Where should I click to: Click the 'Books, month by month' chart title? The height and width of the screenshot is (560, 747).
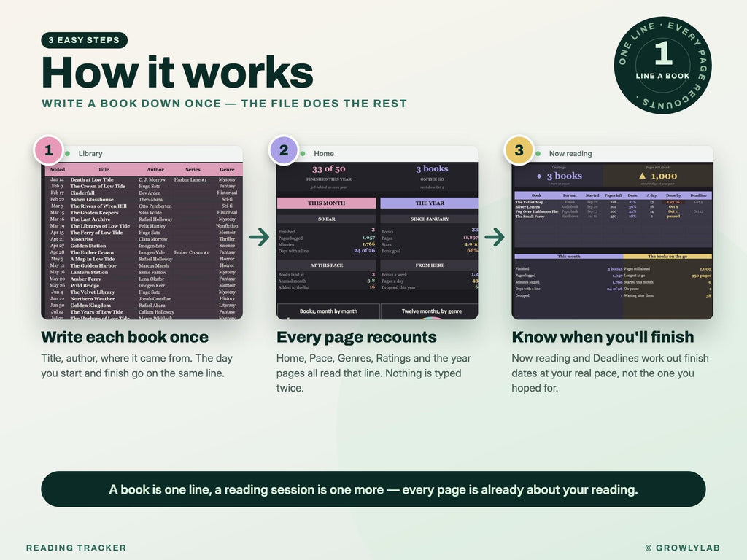coord(328,311)
